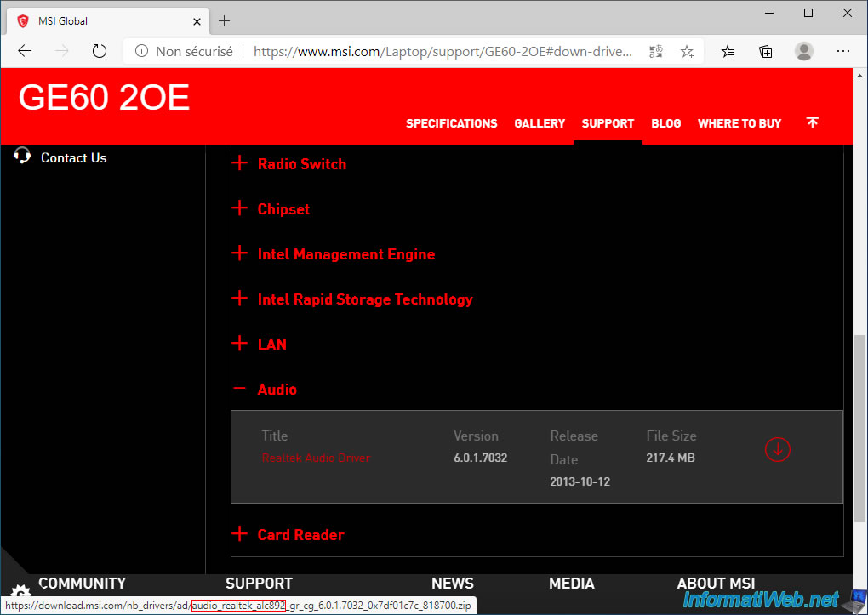Click the scroll-to-top arrow in the MSI nav
The height and width of the screenshot is (615, 868).
[812, 122]
